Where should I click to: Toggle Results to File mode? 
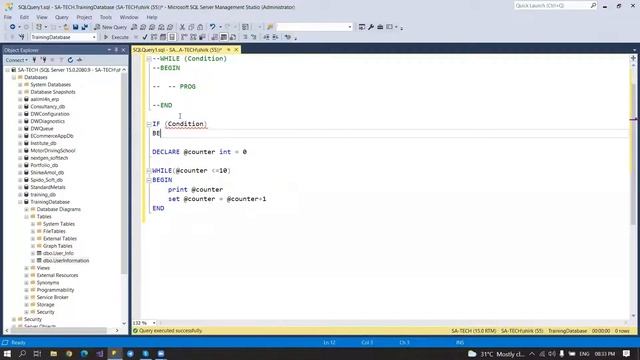pos(233,37)
